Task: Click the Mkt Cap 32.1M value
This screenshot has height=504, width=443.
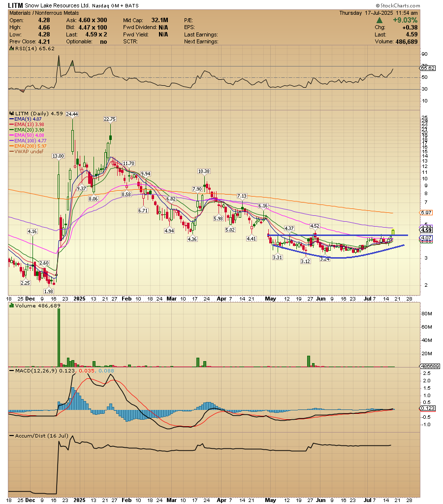Action: coord(159,20)
